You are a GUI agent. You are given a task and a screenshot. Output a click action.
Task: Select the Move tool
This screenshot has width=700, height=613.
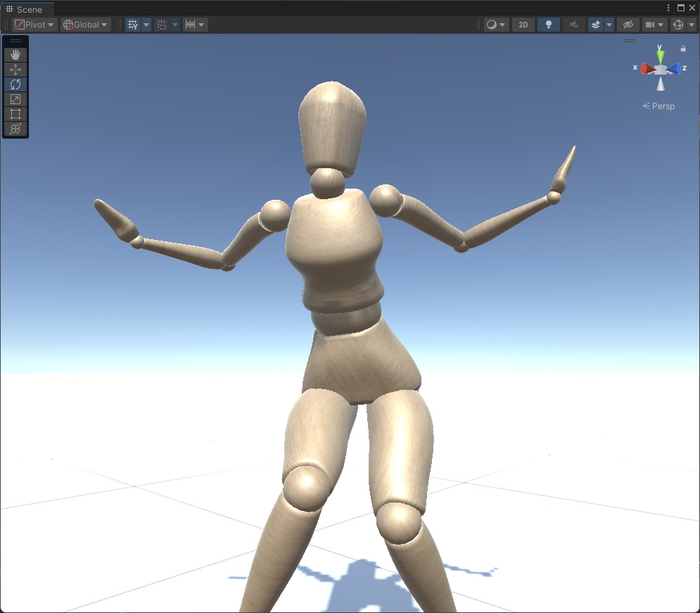[15, 69]
